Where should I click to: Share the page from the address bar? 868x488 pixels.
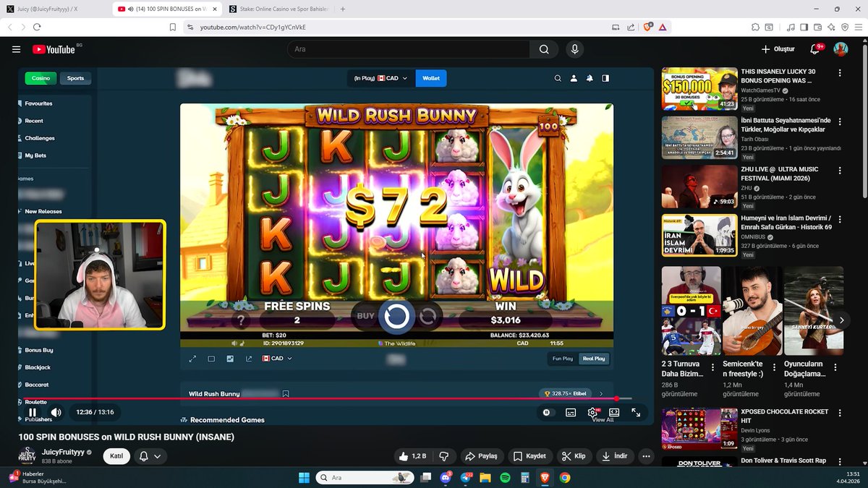point(631,27)
